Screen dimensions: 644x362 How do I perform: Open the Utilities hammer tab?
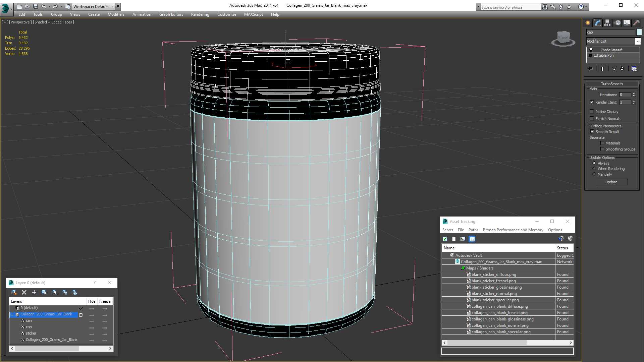tap(636, 23)
